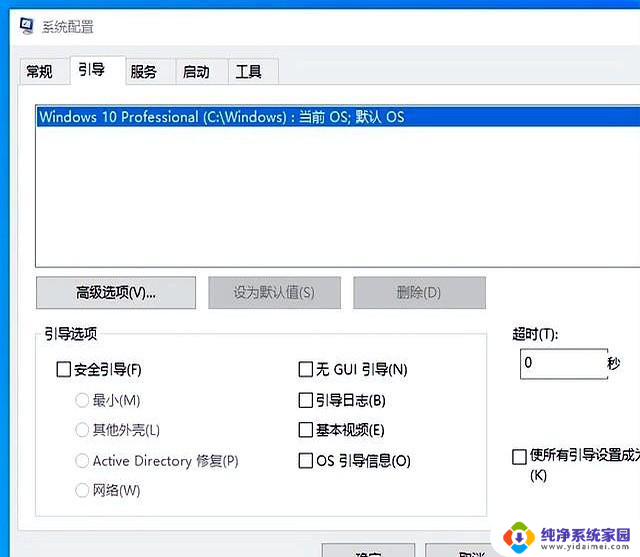This screenshot has height=557, width=640.
Task: Select the 最小(M) radio option
Action: (x=82, y=400)
